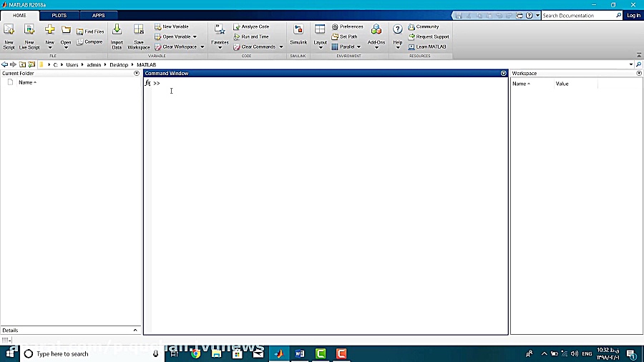Screen dimensions: 644x362
Task: Open Add-Ons menu
Action: pyautogui.click(x=376, y=37)
